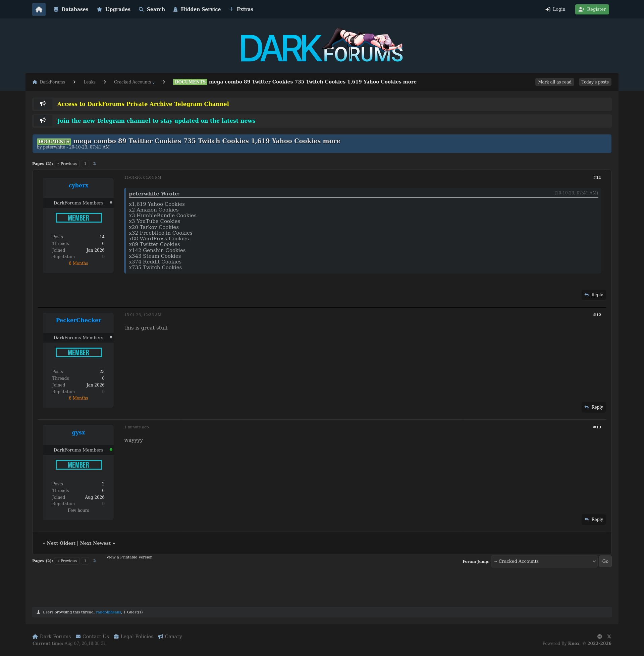Click the #12 post permalink

point(597,315)
